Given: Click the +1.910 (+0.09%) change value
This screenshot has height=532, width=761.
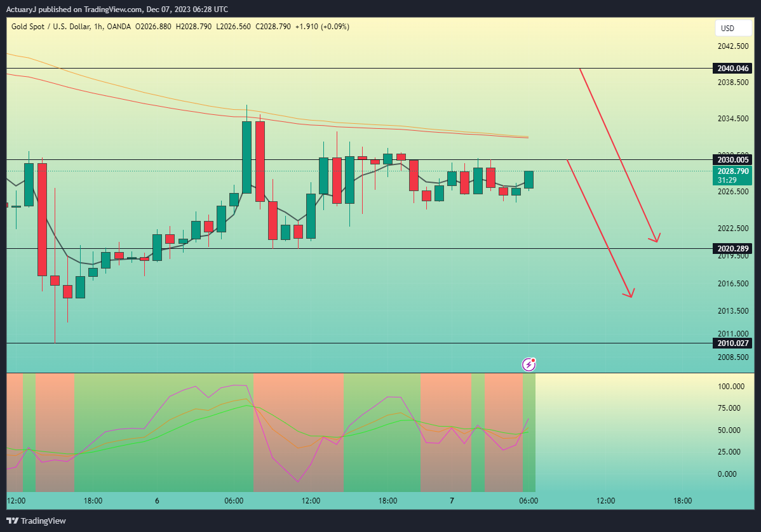Looking at the screenshot, I should [x=322, y=27].
